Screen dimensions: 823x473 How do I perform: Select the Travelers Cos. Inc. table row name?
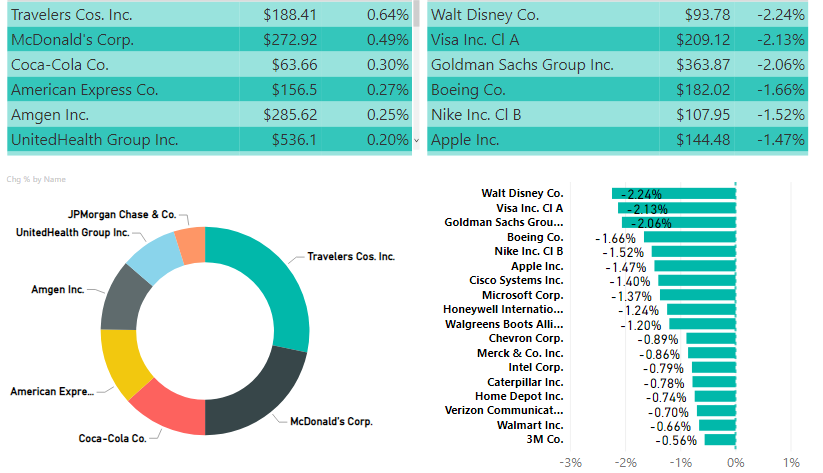click(x=71, y=15)
